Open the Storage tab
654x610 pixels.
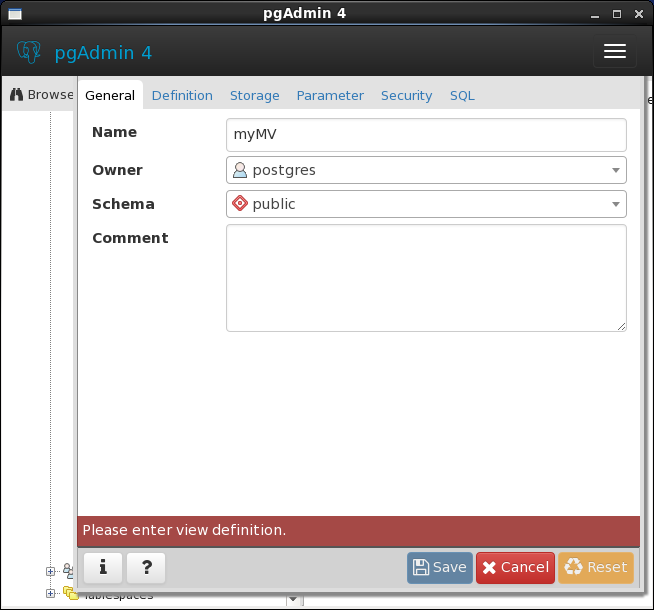point(255,95)
